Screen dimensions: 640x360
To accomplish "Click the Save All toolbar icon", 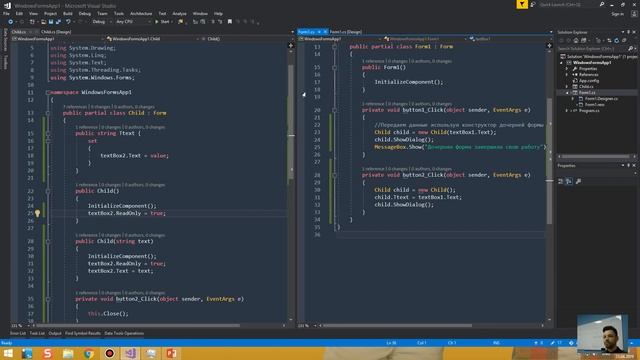I will coord(58,22).
